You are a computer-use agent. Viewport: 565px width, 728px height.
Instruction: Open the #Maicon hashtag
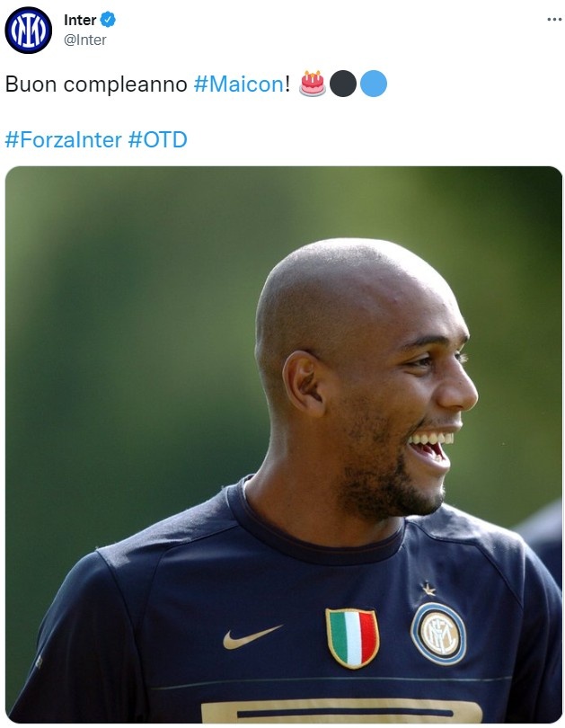[239, 84]
